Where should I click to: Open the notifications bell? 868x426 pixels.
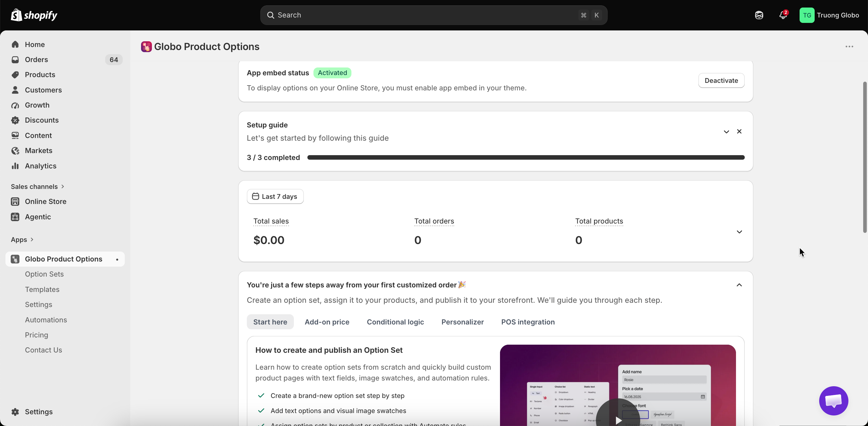[783, 15]
